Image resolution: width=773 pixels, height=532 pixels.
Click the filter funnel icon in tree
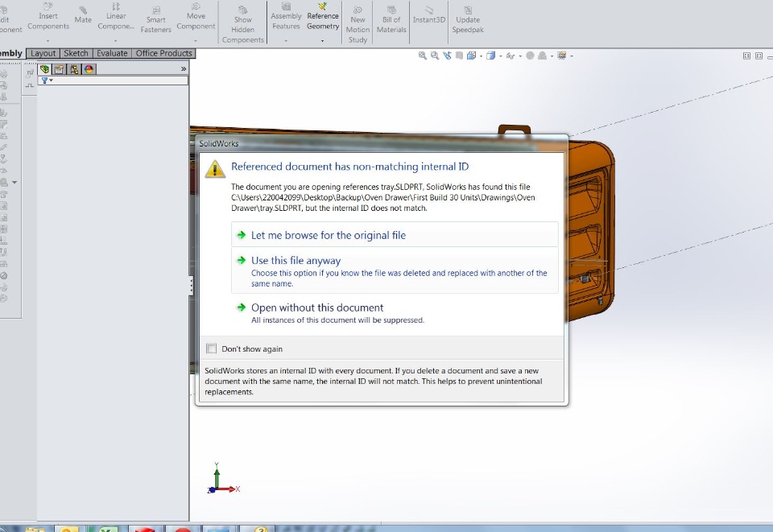(45, 80)
